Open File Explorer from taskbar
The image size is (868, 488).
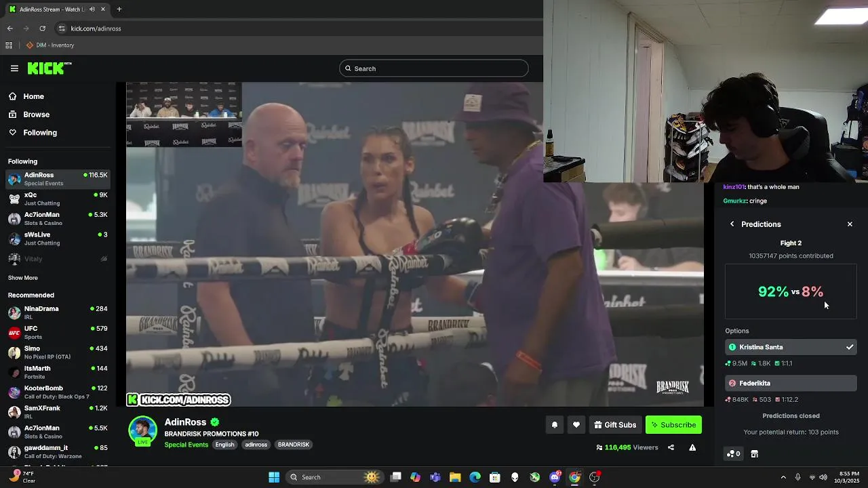click(455, 477)
